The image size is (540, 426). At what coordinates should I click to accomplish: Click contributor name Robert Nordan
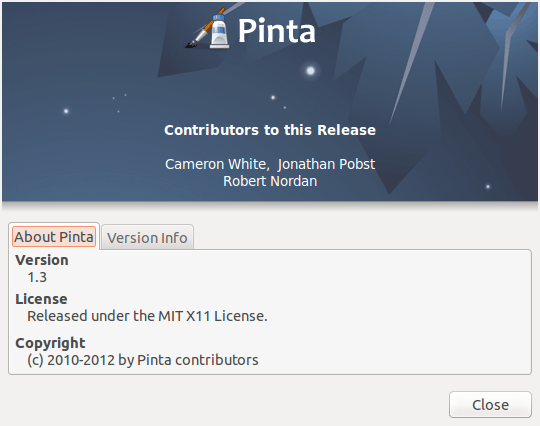coord(270,181)
